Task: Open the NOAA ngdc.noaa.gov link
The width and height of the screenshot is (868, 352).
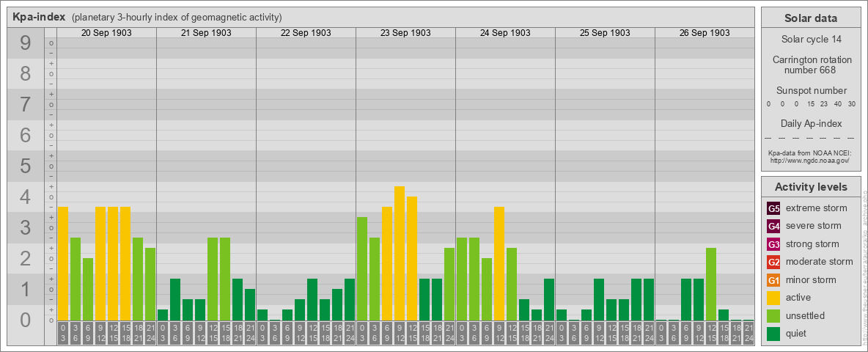Action: (x=810, y=160)
